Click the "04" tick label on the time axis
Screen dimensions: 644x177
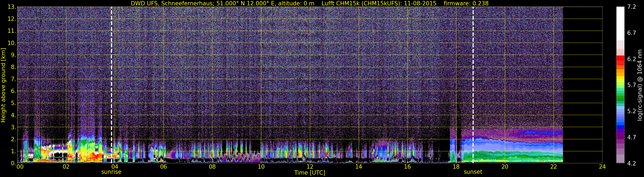pos(115,167)
